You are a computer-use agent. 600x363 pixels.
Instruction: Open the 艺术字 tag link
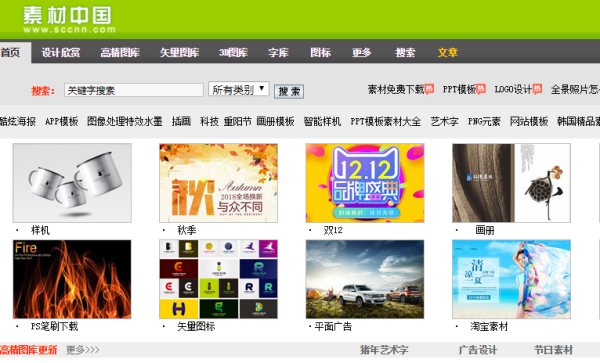[x=444, y=121]
